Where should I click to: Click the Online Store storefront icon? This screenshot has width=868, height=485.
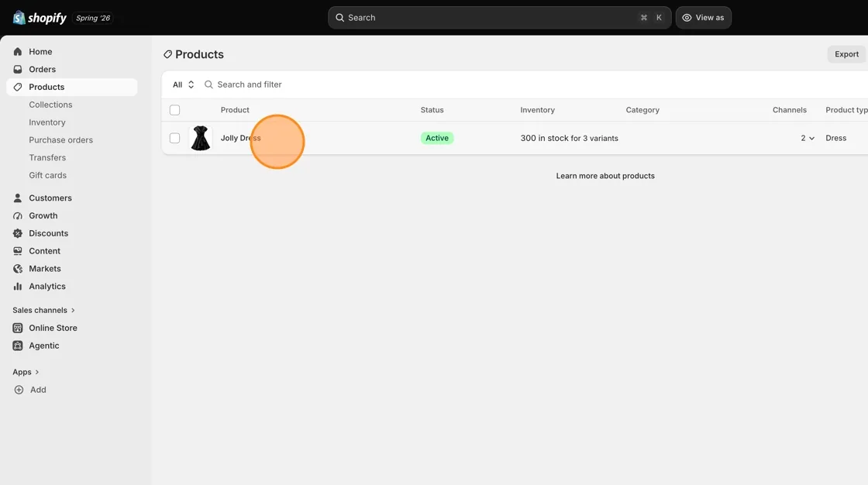click(18, 328)
